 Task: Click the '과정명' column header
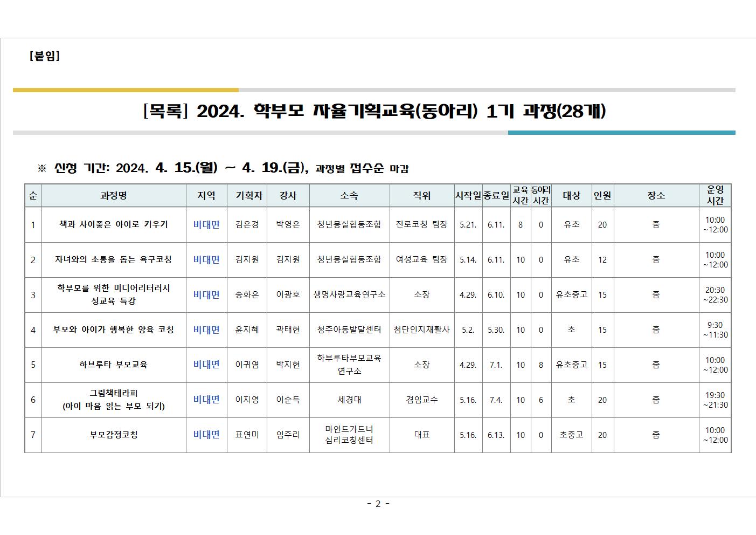(x=114, y=195)
